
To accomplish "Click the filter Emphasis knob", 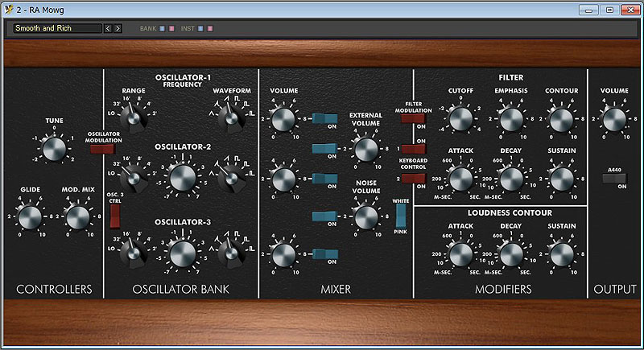I will 511,119.
